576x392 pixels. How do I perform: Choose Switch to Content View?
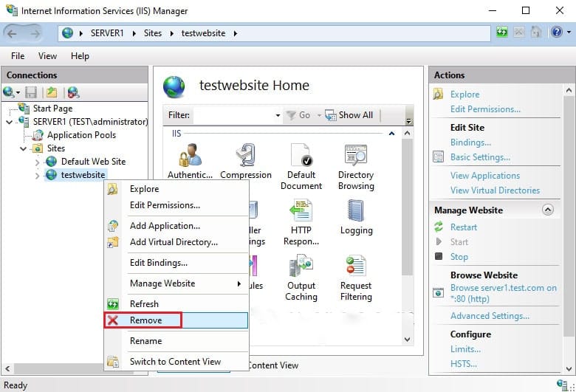click(x=176, y=362)
